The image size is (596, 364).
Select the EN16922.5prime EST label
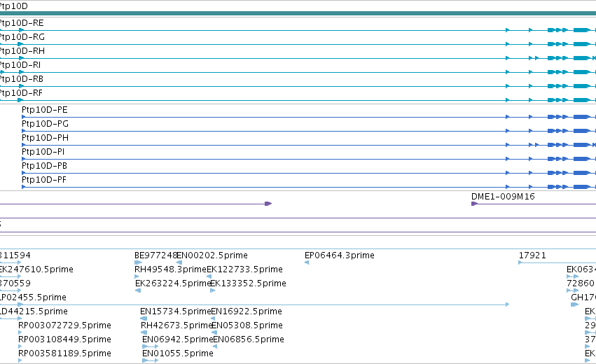pyautogui.click(x=247, y=312)
